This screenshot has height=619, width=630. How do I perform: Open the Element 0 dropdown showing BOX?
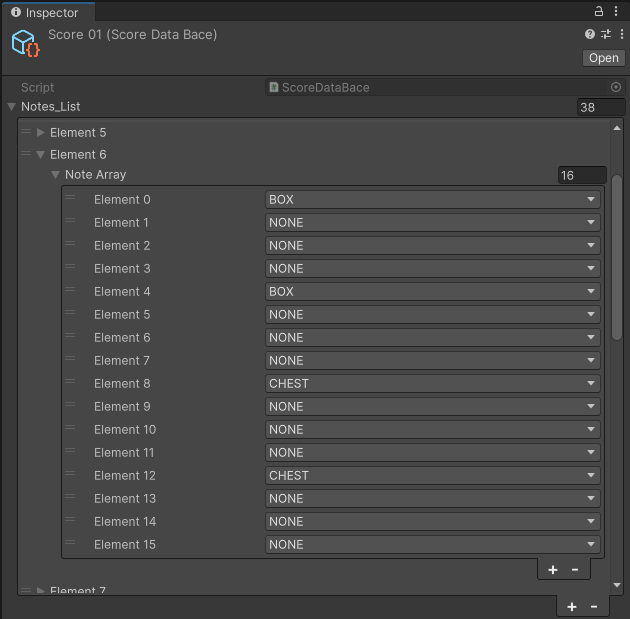coord(432,200)
